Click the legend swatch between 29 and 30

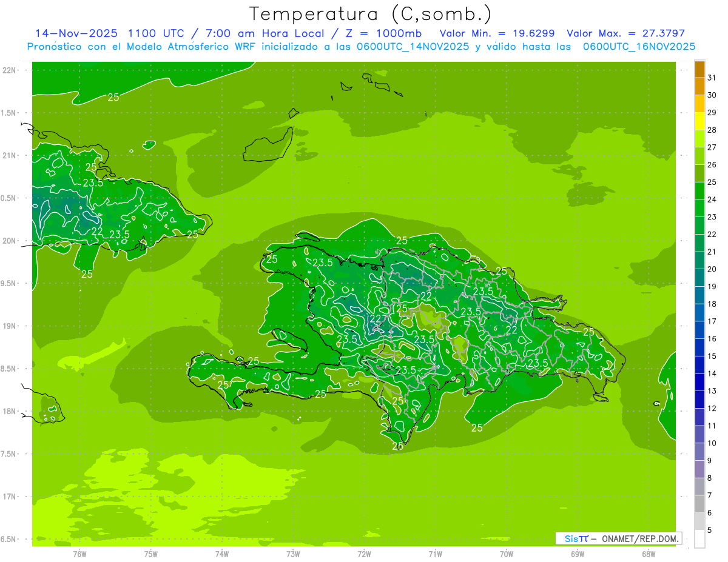coord(699,104)
